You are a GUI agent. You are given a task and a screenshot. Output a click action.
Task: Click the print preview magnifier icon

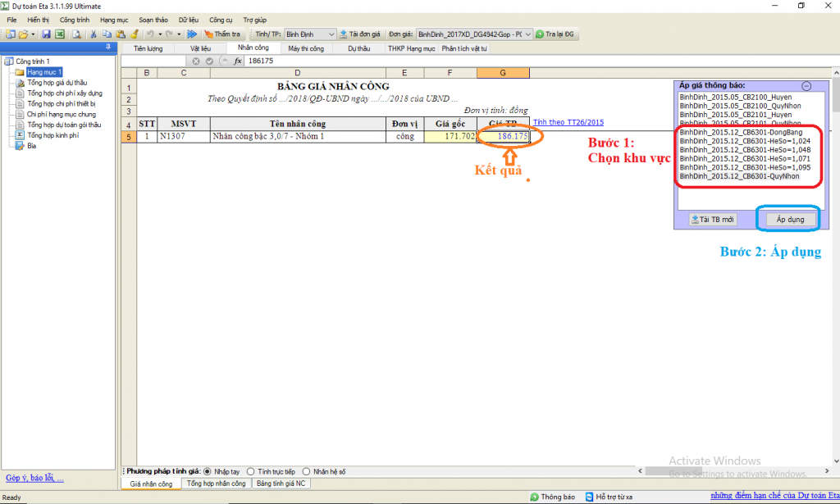[x=76, y=34]
